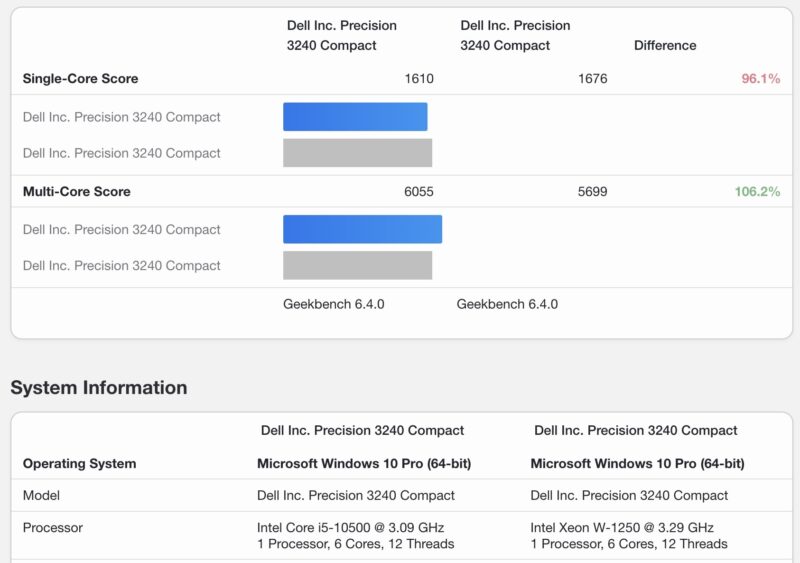Click the Single-Core Score row label

click(80, 79)
